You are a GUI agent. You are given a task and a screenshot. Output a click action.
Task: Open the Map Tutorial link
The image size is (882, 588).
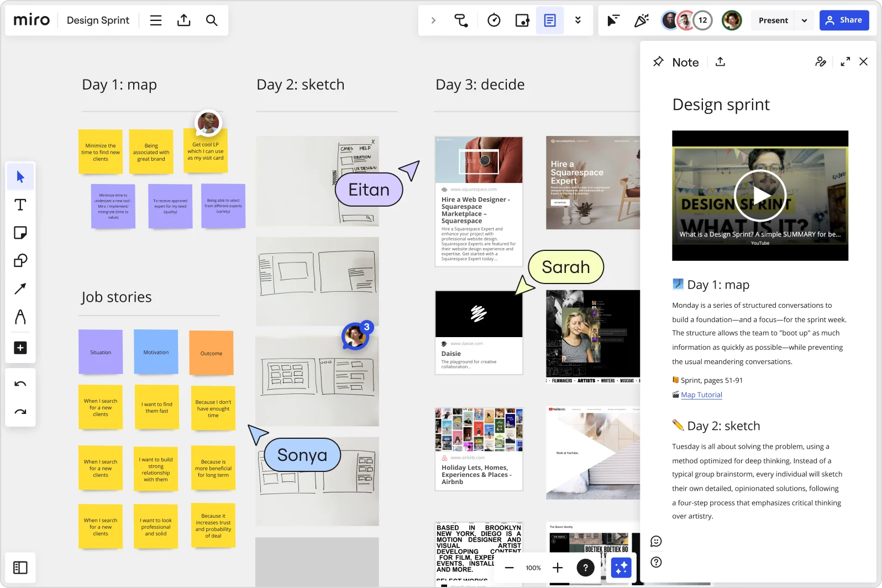point(701,395)
